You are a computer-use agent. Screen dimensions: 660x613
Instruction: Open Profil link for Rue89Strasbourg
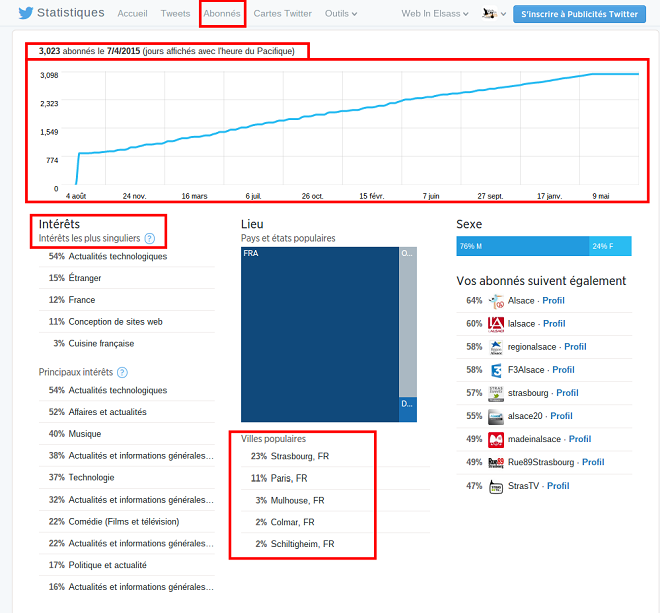(593, 463)
